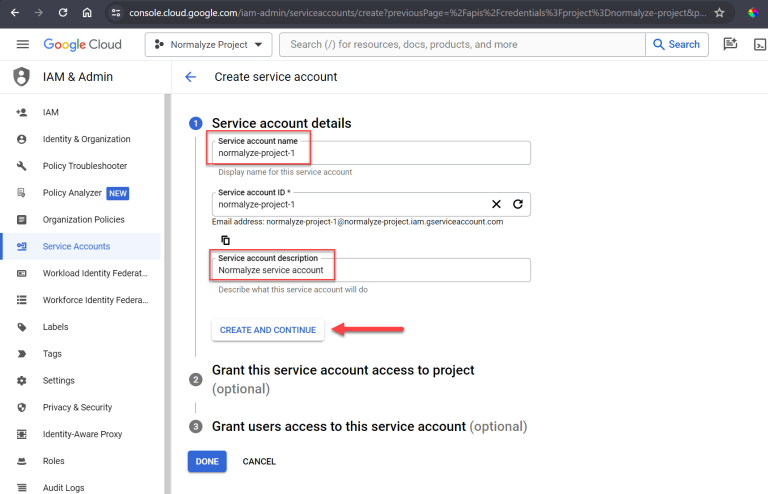Reload the browser page
This screenshot has height=494, width=768.
click(63, 13)
